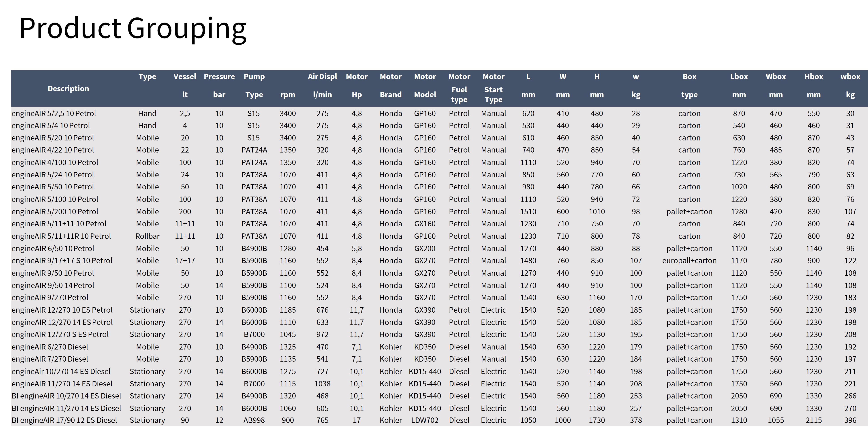Select the GX200 motor model cell
868x430 pixels.
[425, 248]
